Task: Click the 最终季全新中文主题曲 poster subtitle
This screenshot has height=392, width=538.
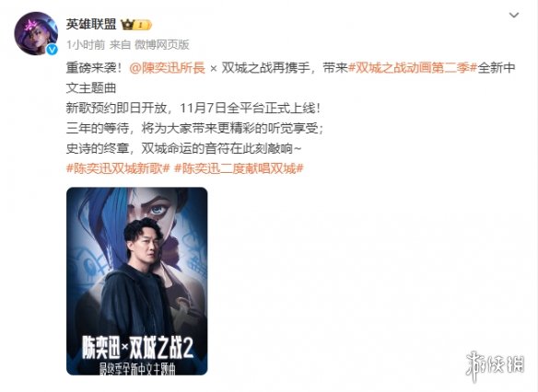Action: (x=137, y=369)
